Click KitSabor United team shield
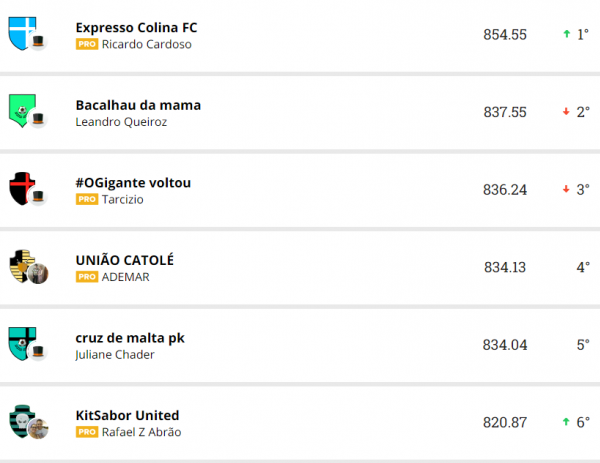The height and width of the screenshot is (463, 600). click(21, 419)
